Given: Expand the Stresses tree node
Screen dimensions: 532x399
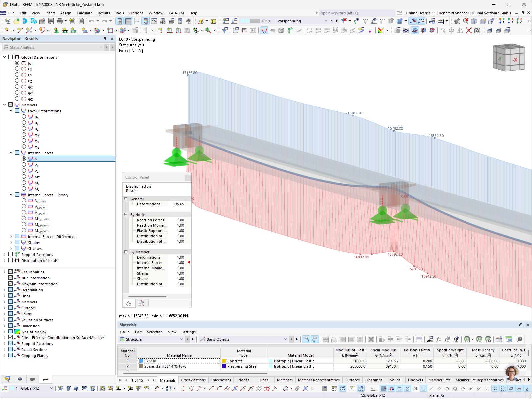Looking at the screenshot, I should click(11, 248).
